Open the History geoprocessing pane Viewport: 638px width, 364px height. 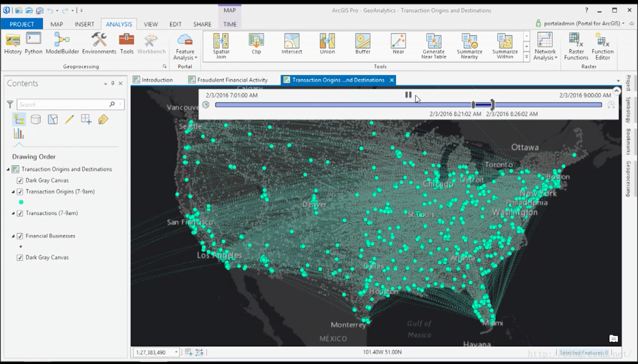13,44
